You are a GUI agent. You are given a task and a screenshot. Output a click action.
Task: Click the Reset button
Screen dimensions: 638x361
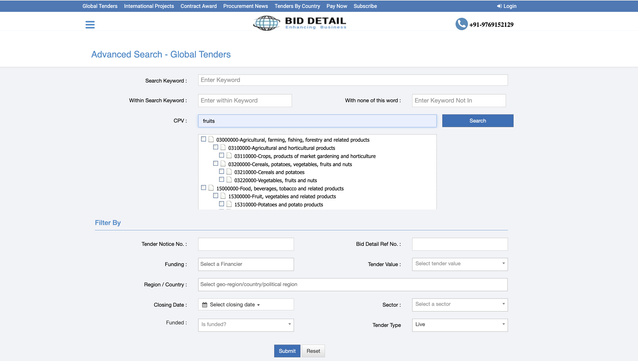pyautogui.click(x=313, y=351)
